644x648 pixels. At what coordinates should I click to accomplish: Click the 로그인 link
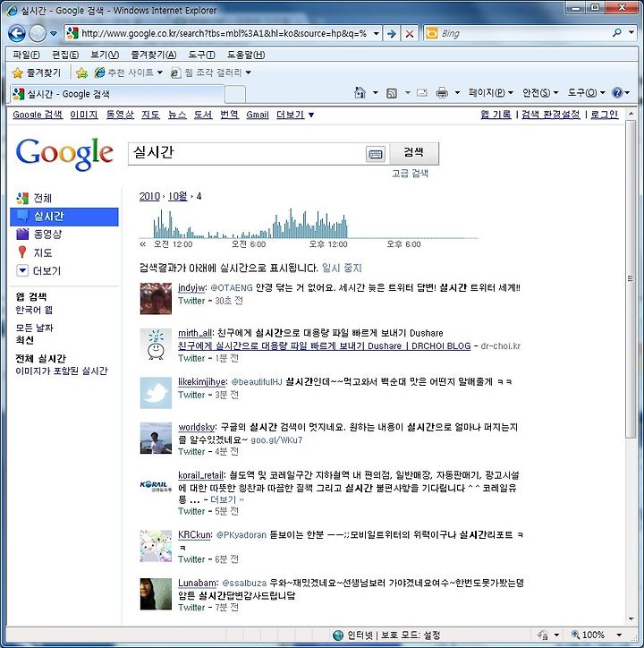point(605,115)
